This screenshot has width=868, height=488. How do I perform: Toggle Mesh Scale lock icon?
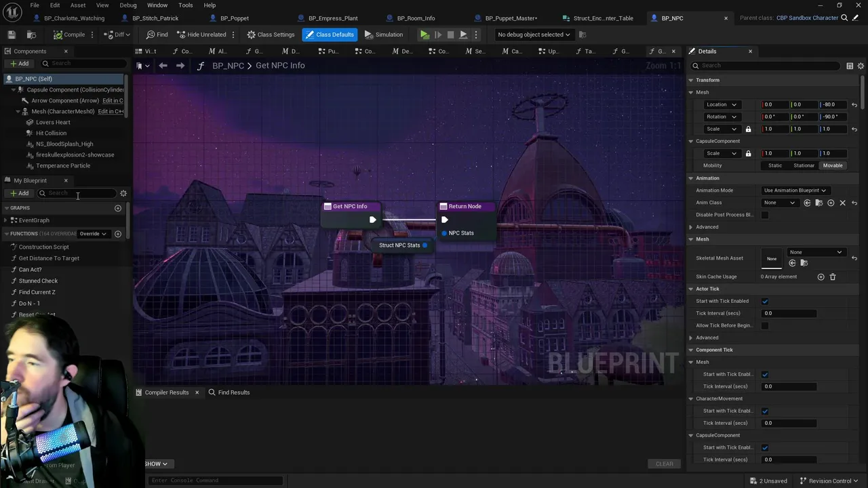point(748,129)
